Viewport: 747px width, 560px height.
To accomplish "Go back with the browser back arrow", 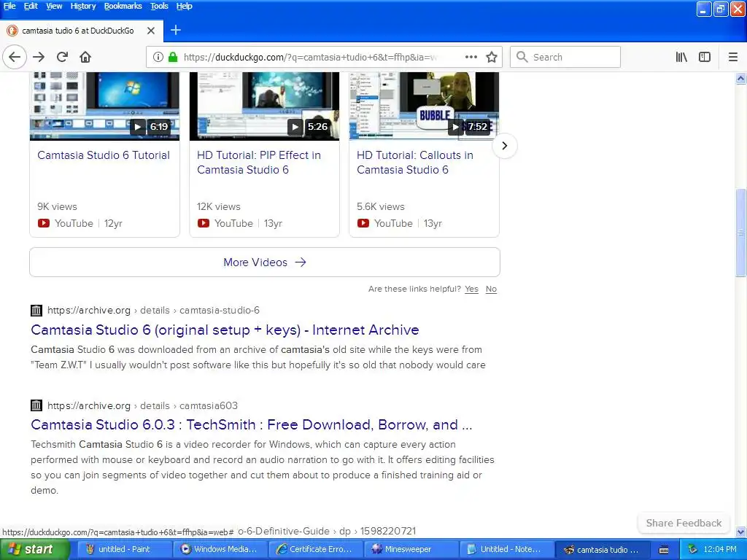I will pos(15,57).
